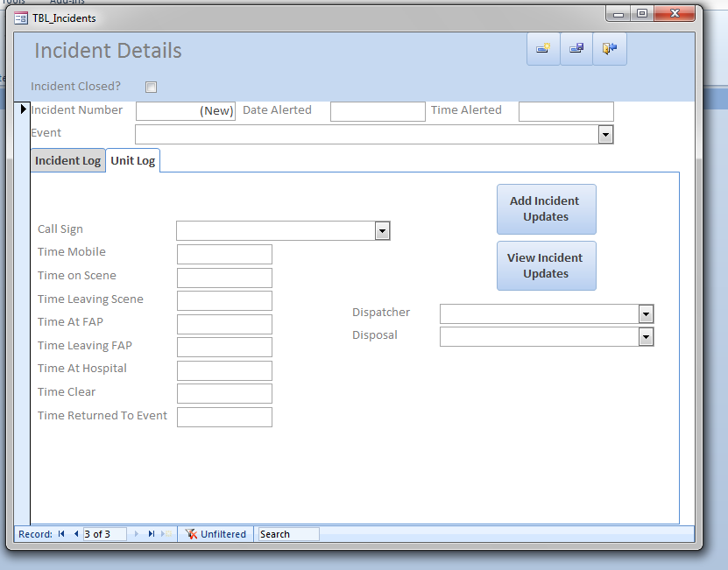Click View Incident Updates button

pos(546,265)
